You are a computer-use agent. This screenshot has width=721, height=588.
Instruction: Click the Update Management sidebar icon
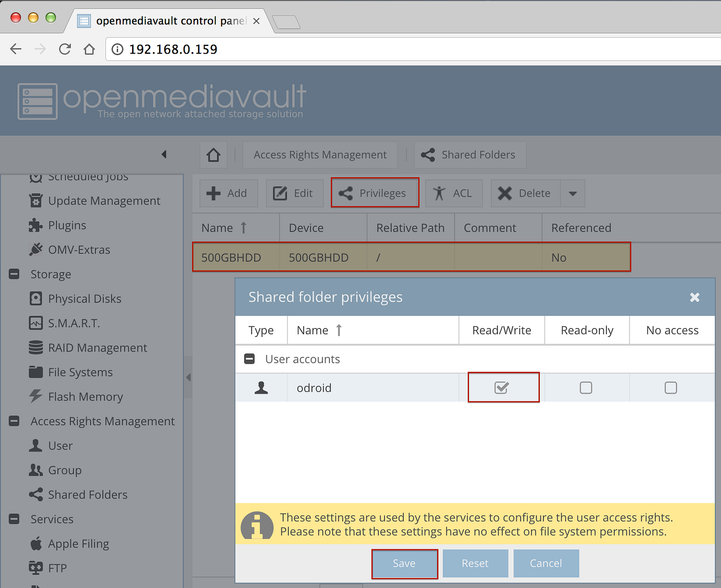[36, 201]
